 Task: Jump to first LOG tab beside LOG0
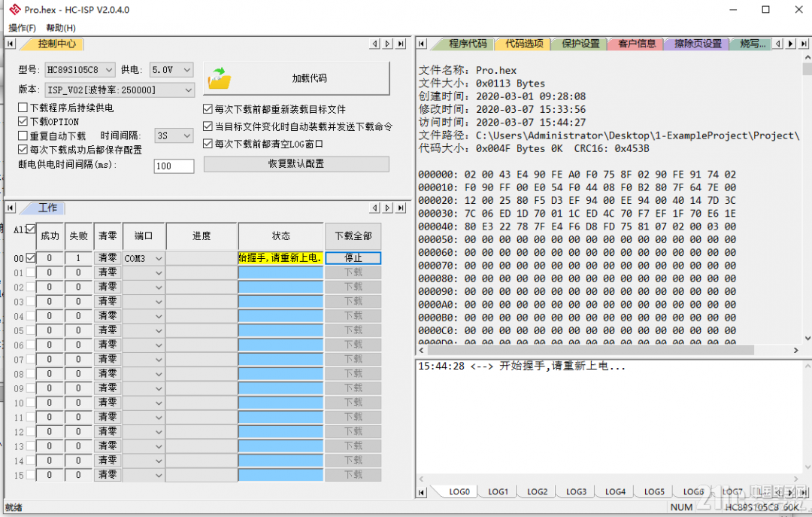422,491
